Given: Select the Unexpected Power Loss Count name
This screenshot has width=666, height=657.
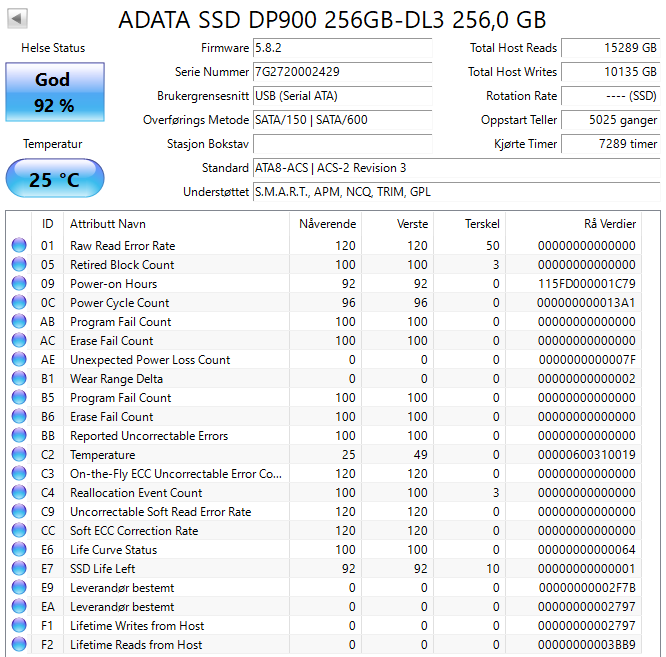Looking at the screenshot, I should [150, 360].
